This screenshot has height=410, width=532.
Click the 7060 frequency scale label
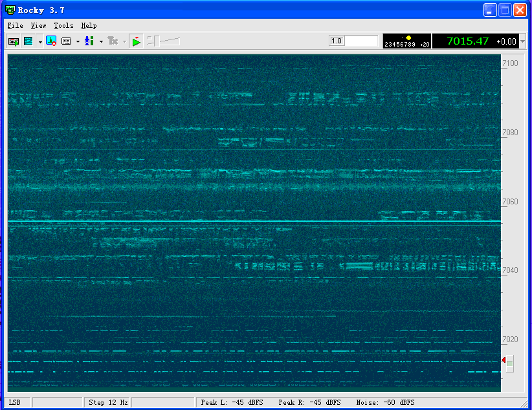510,201
